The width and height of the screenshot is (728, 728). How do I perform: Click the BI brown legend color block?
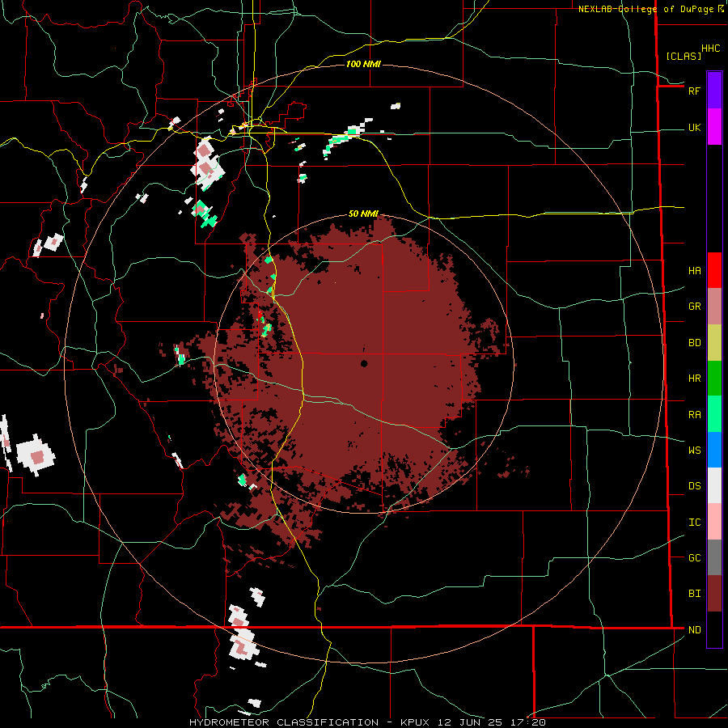point(714,594)
